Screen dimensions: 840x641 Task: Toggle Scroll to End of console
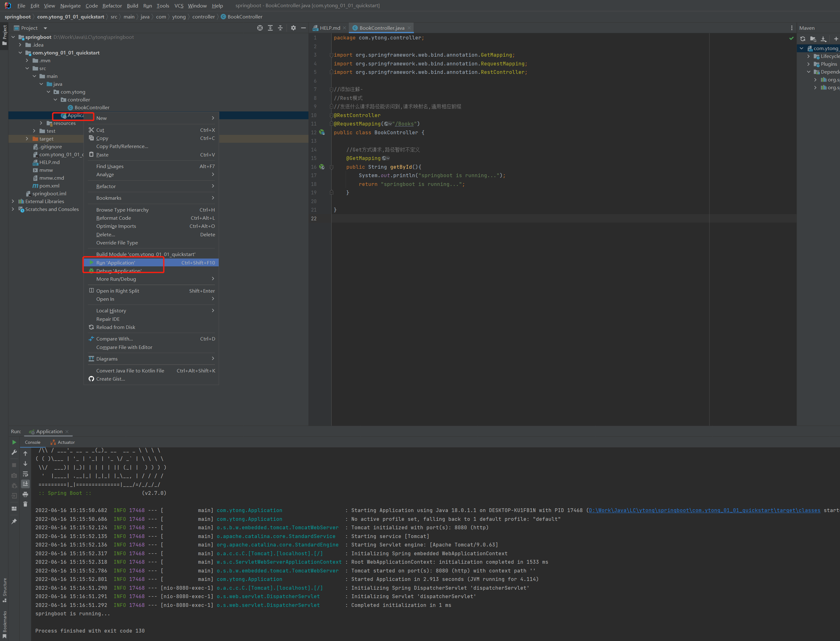tap(25, 484)
